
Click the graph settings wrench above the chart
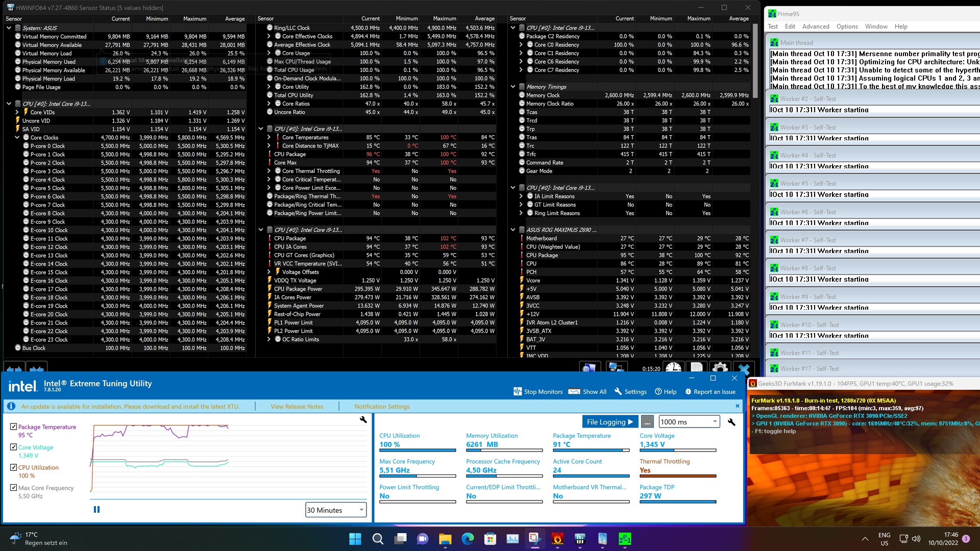point(363,419)
